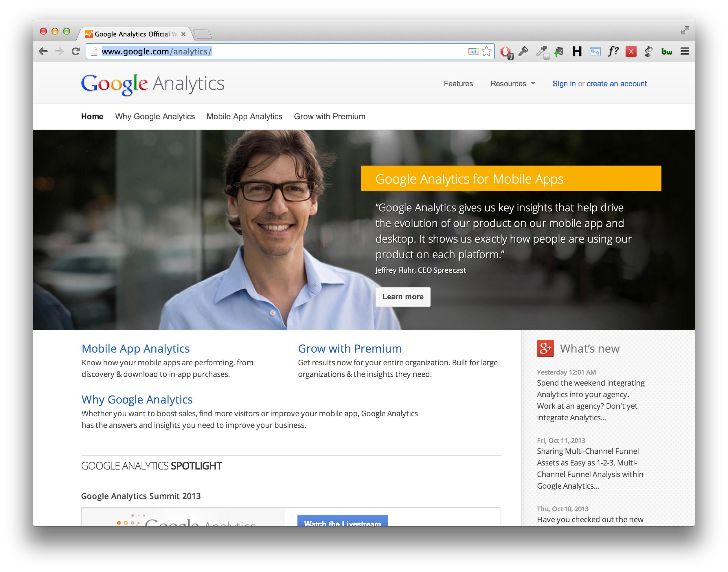This screenshot has width=728, height=572.
Task: Open the key password extension icon
Action: (x=523, y=52)
